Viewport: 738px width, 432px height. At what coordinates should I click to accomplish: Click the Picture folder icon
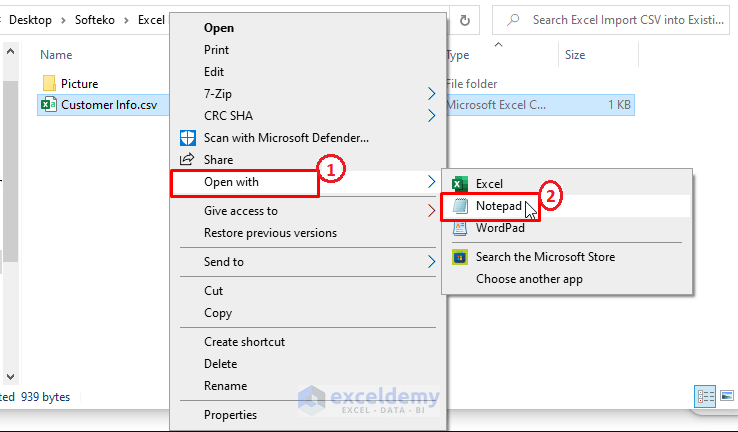(49, 83)
